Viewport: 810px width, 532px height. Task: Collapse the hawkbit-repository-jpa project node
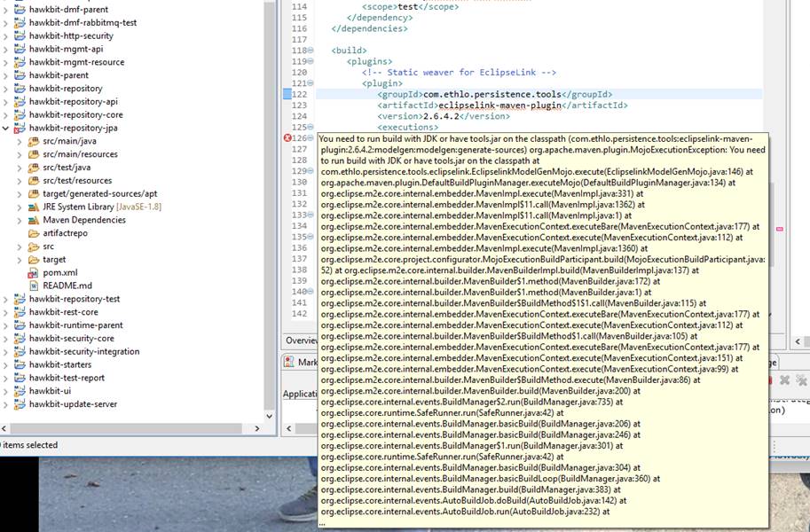[x=5, y=128]
